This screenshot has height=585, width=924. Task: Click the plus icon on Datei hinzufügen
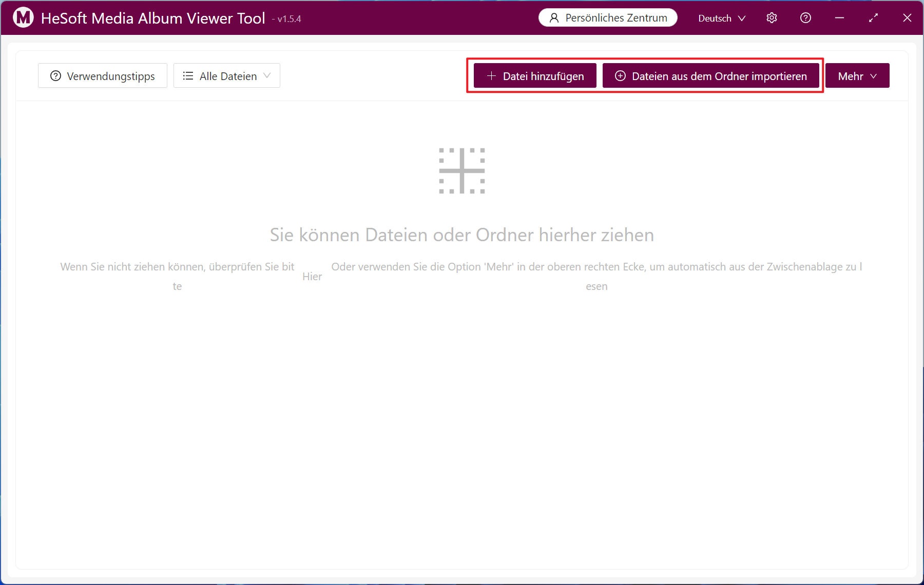(491, 76)
